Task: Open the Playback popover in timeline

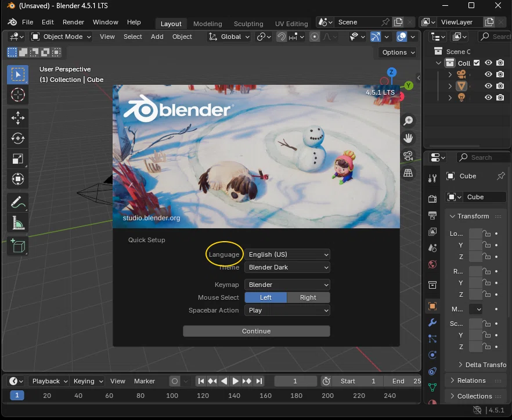Action: (x=49, y=381)
